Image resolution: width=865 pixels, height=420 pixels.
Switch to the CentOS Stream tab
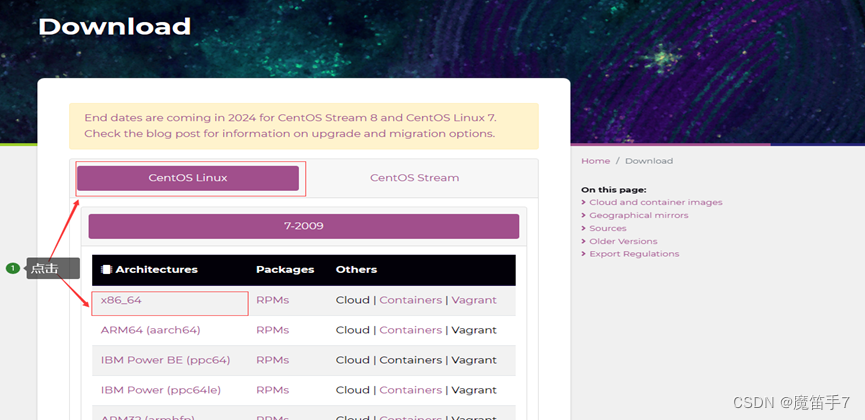pyautogui.click(x=414, y=178)
